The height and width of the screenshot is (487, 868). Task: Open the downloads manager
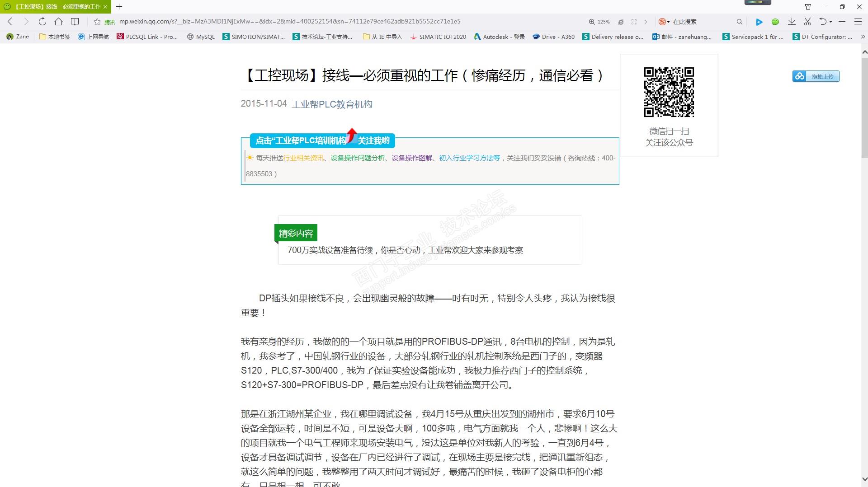[792, 21]
